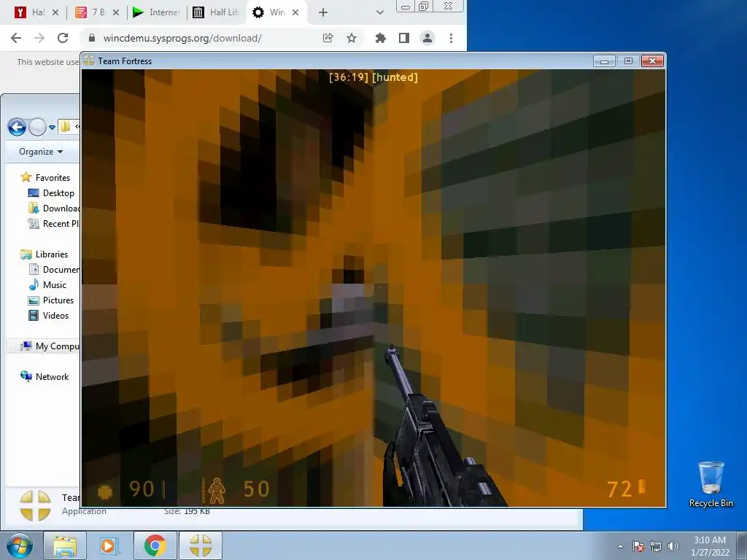Click the share page icon in address bar

pyautogui.click(x=328, y=38)
